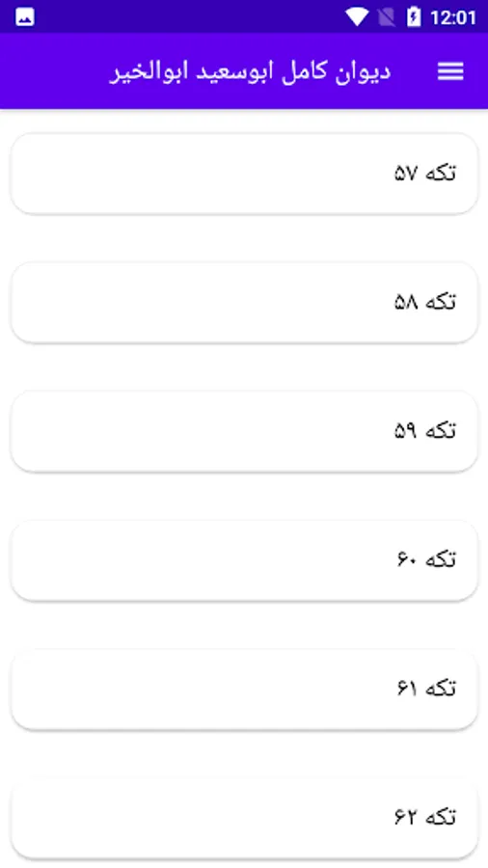
Task: Tap the number ۶۰ on the fourth card
Action: 407,560
